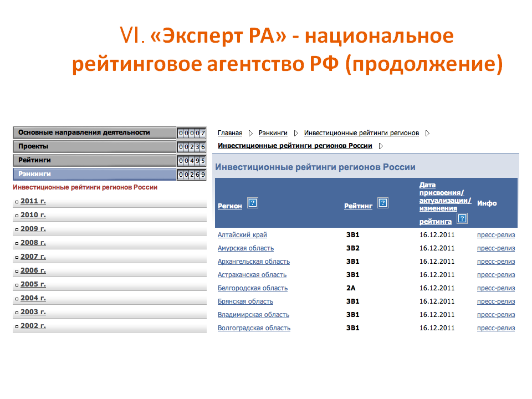Open the 2006 г. rankings year
The width and height of the screenshot is (532, 399).
click(33, 270)
